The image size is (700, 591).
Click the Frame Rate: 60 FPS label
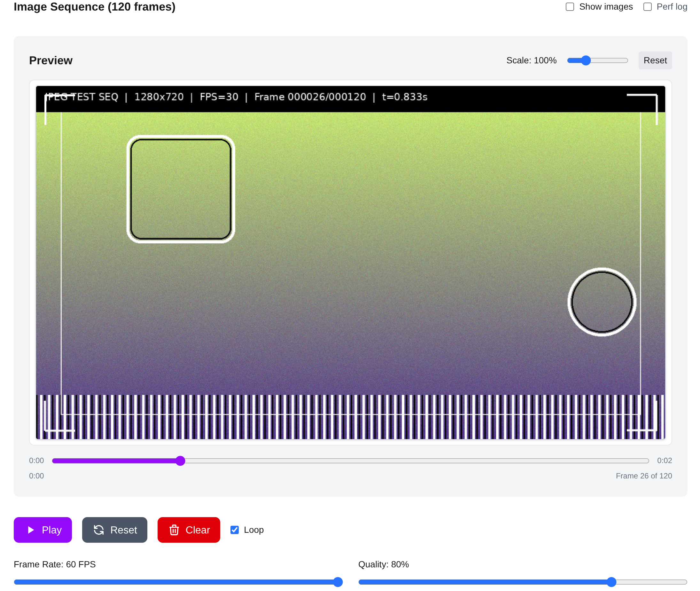55,564
